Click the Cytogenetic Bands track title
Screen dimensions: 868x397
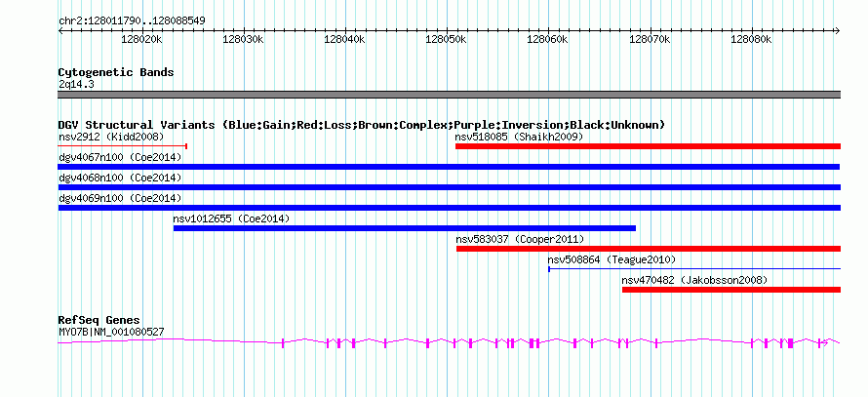click(x=116, y=72)
